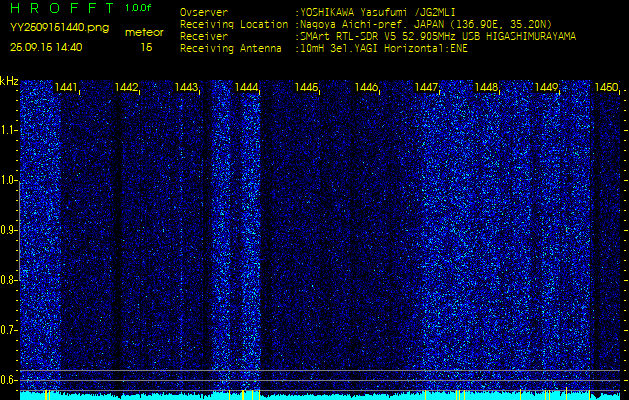Click the kHz axis unit label
629x400 pixels.
(9, 81)
